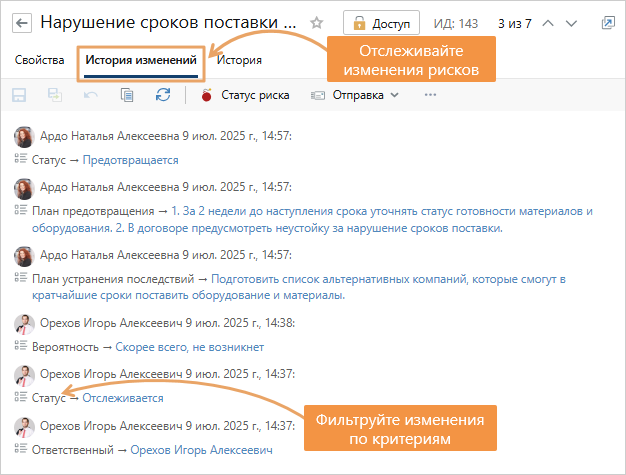This screenshot has width=626, height=475.
Task: Switch to the Свойства tab
Action: (x=40, y=60)
